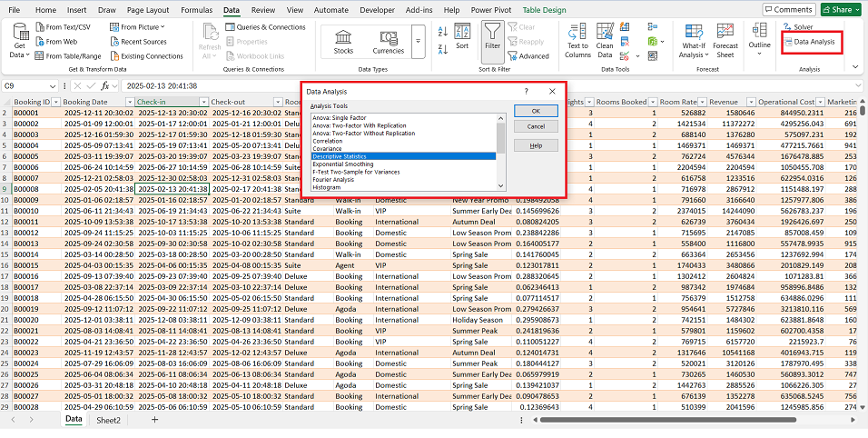Toggle the Filter button in the ribbon
The width and height of the screenshot is (868, 438).
tap(492, 39)
